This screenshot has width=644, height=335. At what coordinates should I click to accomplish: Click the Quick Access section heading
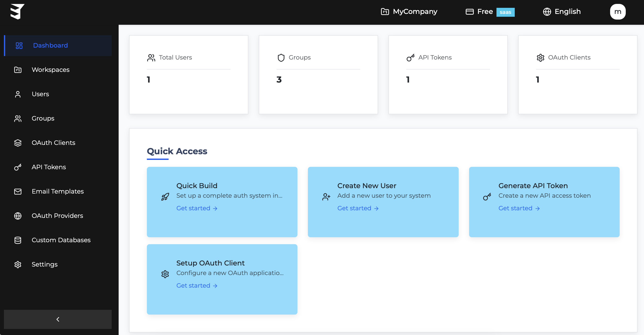[177, 151]
